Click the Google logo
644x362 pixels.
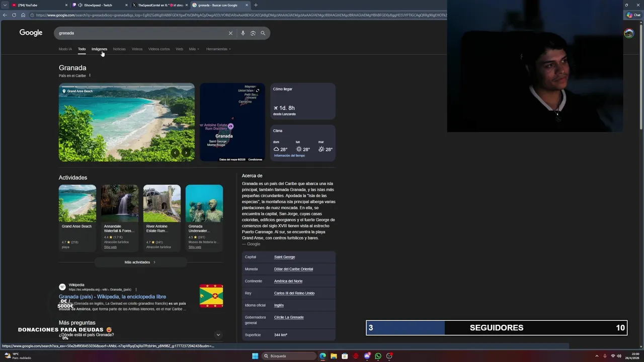click(31, 33)
